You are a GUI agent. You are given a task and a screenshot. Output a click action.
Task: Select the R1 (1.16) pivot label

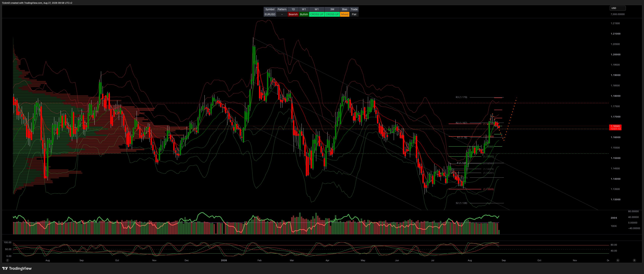coord(462,138)
